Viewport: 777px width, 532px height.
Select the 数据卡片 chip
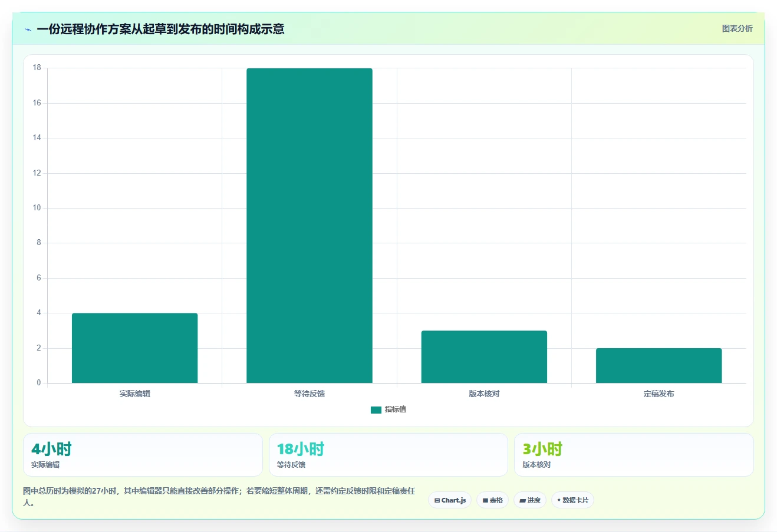coord(572,500)
